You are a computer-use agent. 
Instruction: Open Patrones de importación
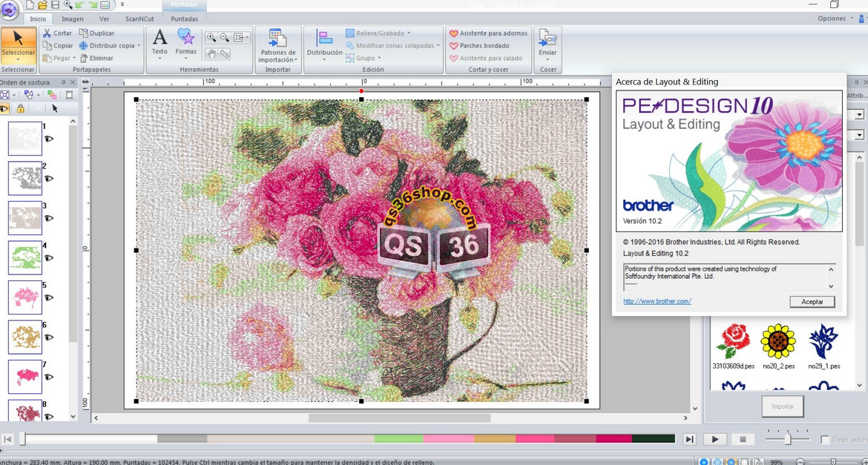278,45
